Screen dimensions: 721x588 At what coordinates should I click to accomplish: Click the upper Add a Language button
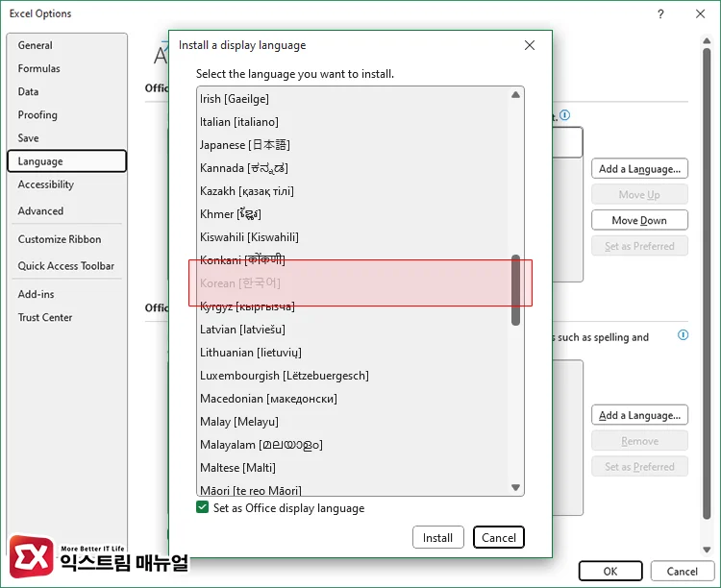[639, 169]
